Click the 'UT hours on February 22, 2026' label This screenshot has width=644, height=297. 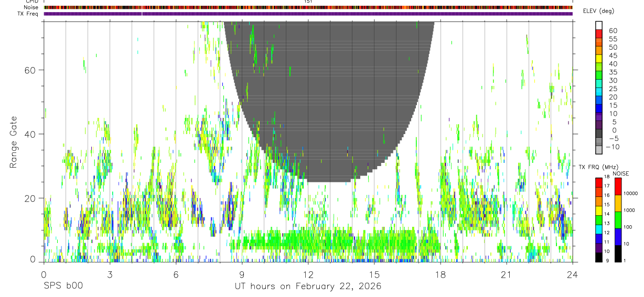pyautogui.click(x=308, y=287)
